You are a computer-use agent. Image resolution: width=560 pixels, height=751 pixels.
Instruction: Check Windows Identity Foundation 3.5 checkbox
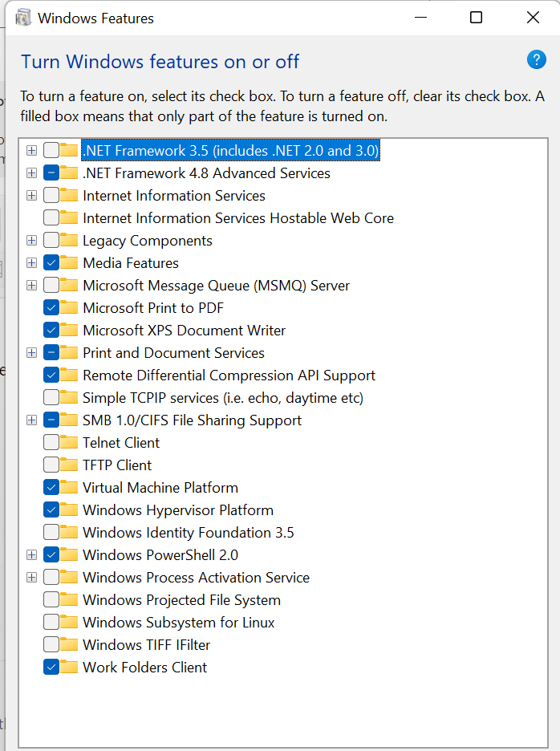pos(51,533)
